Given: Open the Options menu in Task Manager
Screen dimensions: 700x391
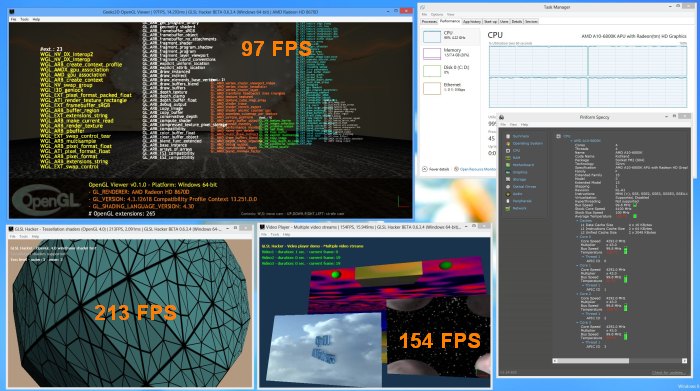Looking at the screenshot, I should click(x=437, y=14).
